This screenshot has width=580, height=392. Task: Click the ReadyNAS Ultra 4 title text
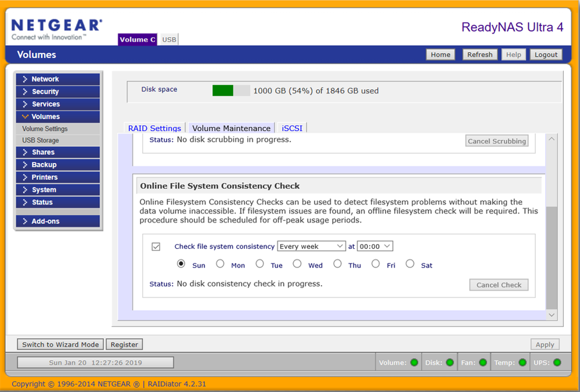click(x=512, y=27)
